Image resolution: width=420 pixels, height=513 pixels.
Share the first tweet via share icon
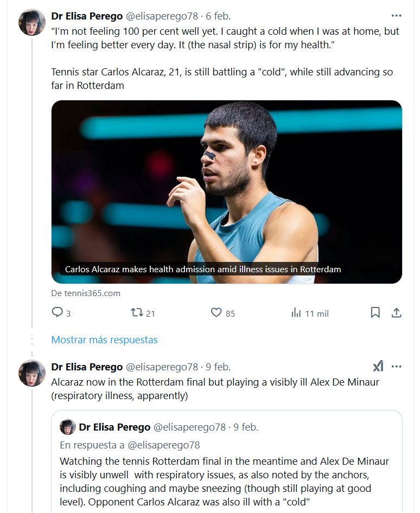[x=397, y=312]
